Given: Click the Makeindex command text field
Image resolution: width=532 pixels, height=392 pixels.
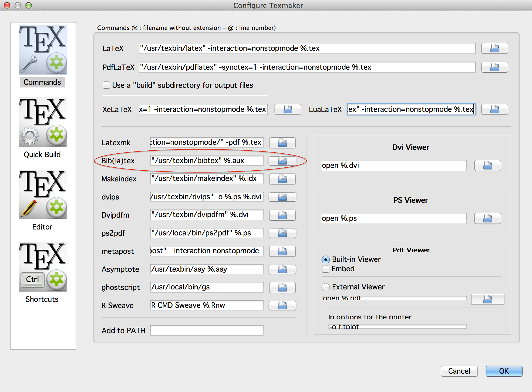Looking at the screenshot, I should coord(207,179).
